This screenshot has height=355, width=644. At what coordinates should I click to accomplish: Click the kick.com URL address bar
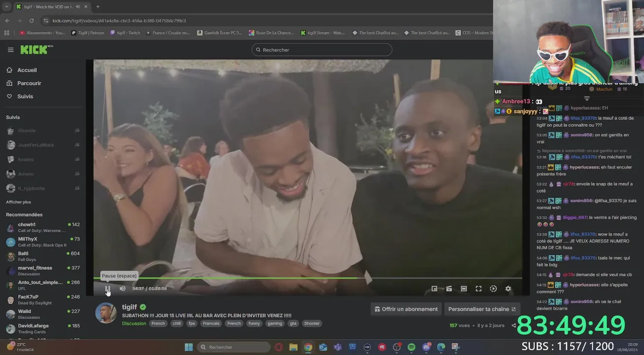pyautogui.click(x=266, y=21)
